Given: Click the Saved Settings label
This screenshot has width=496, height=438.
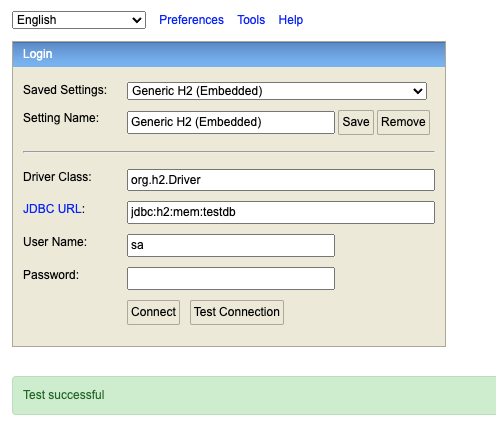Looking at the screenshot, I should click(65, 90).
